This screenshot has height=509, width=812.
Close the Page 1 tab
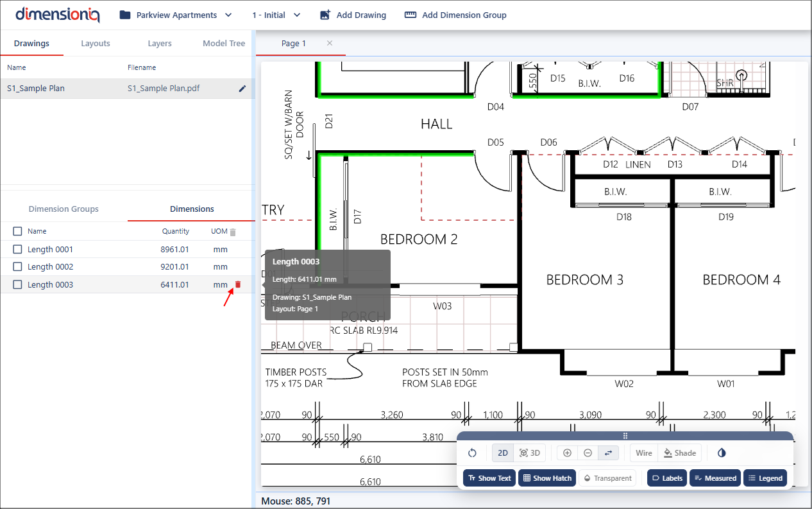[x=330, y=43]
